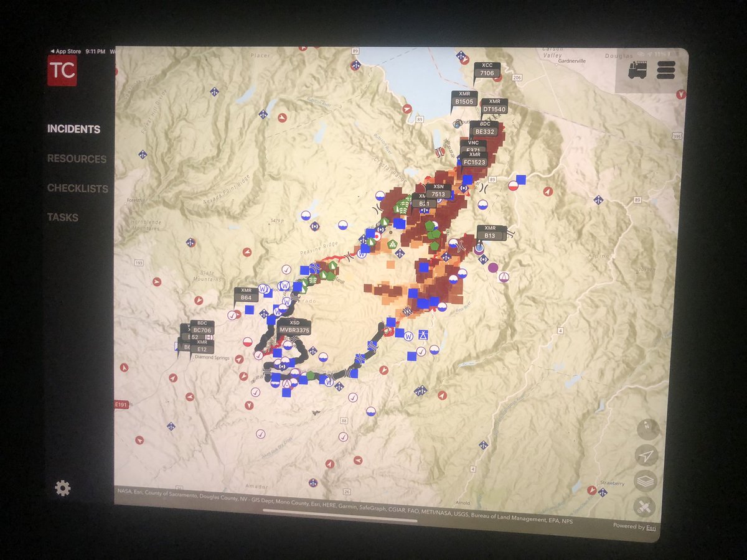Select the XMR E12 unit marker
747x560 pixels.
click(202, 346)
